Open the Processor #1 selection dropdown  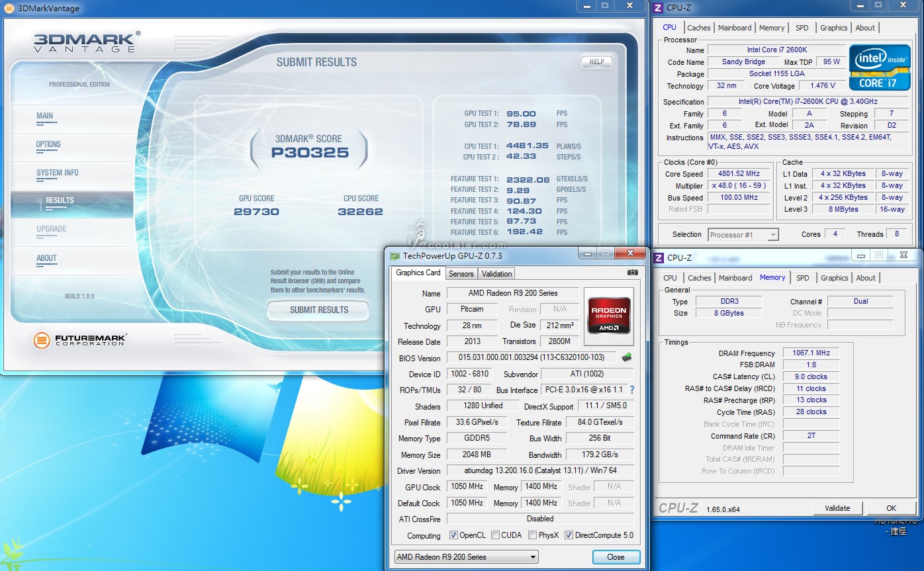(743, 234)
